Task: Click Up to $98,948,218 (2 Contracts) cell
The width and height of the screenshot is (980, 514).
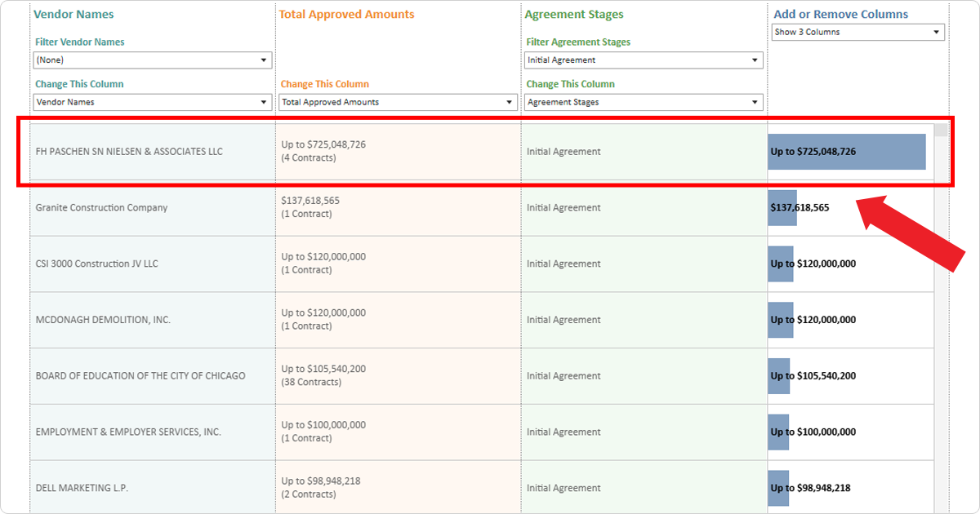Action: [x=399, y=488]
